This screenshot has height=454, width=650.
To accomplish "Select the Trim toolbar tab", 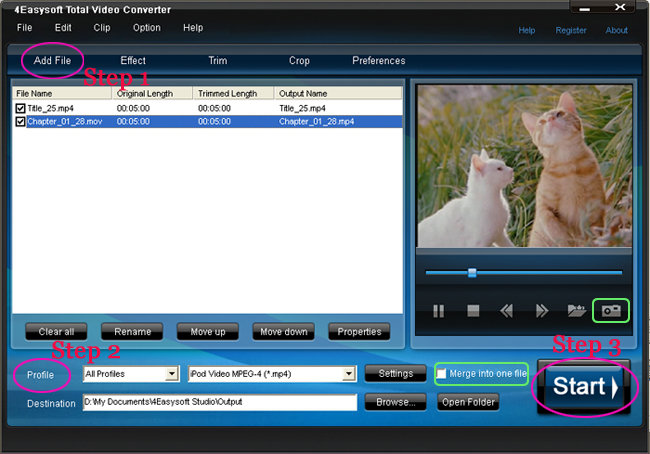I will coord(218,61).
